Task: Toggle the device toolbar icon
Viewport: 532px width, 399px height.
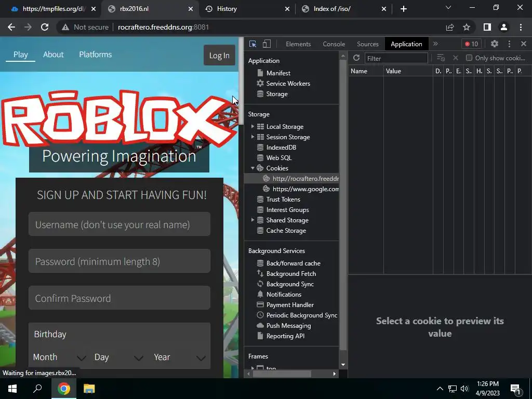Action: click(267, 44)
